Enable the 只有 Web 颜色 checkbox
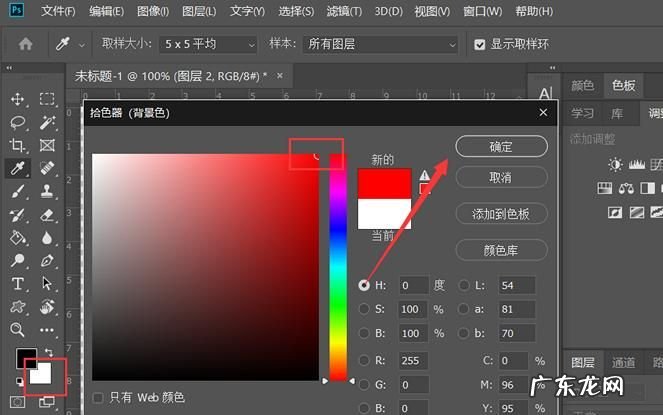 coord(97,398)
